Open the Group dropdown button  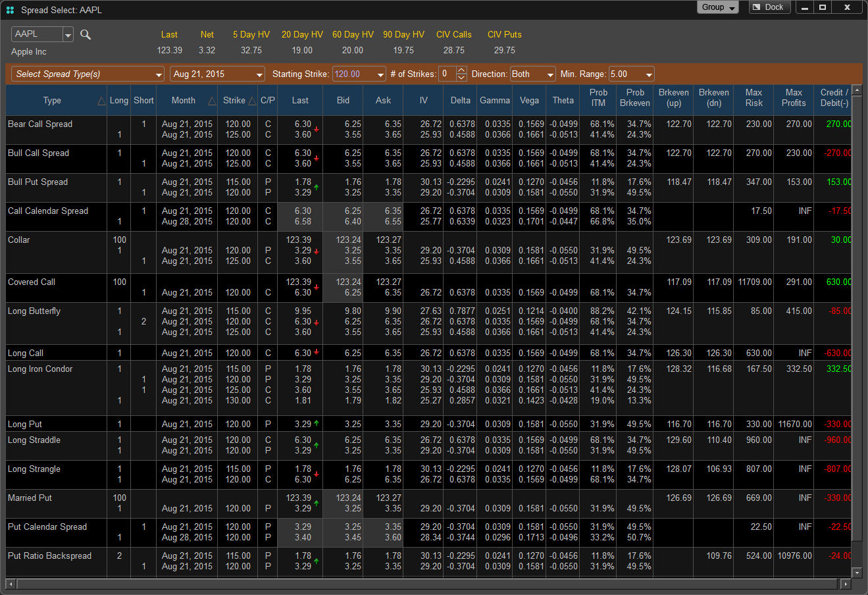[x=718, y=7]
